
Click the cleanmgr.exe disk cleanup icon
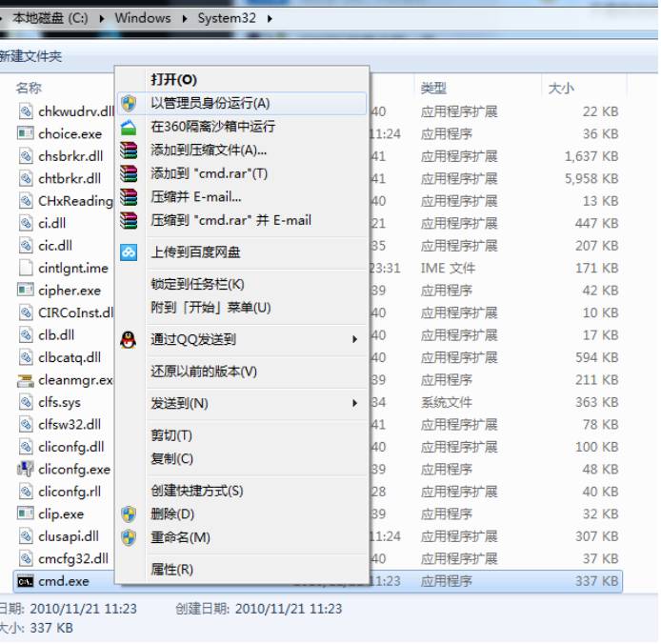(25, 380)
